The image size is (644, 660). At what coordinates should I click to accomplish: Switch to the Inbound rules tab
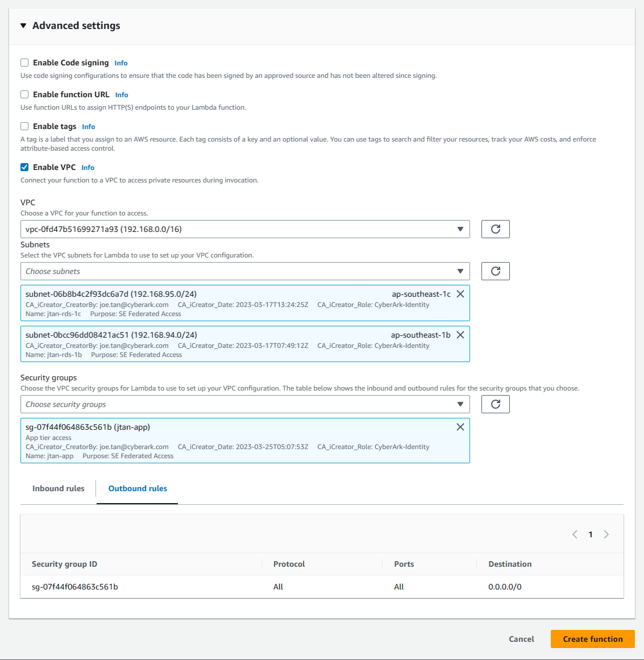58,488
